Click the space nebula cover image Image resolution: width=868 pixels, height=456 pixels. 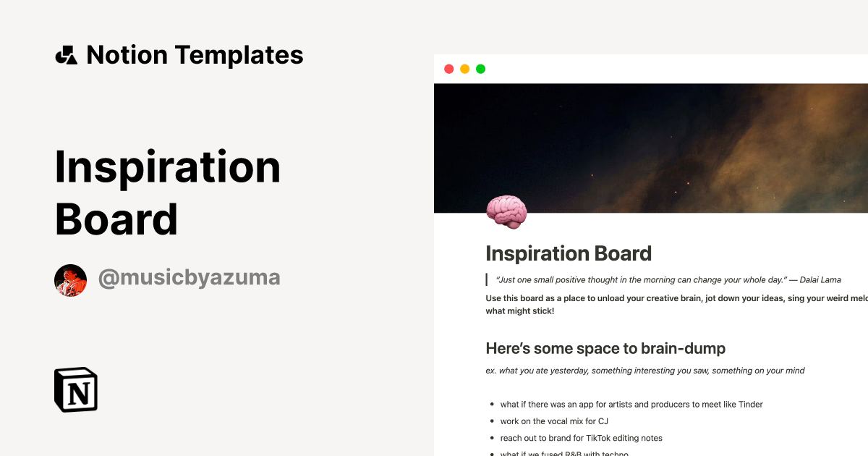(x=651, y=145)
